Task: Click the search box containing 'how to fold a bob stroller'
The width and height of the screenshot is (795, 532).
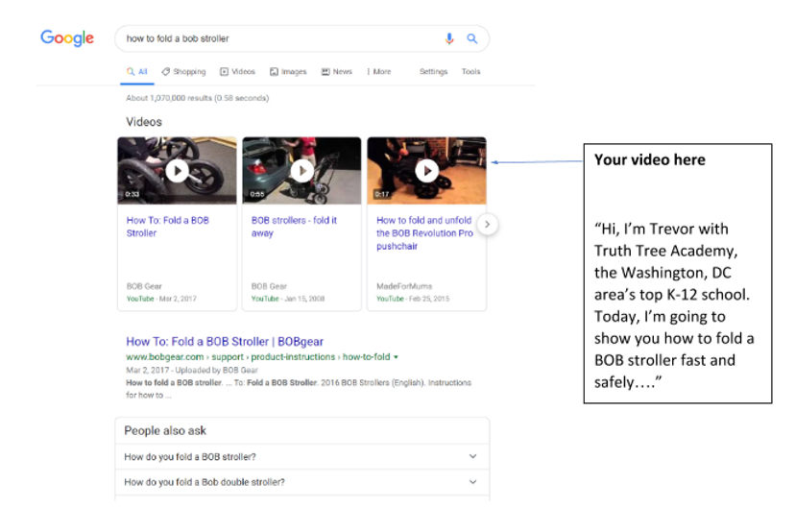Action: click(301, 38)
